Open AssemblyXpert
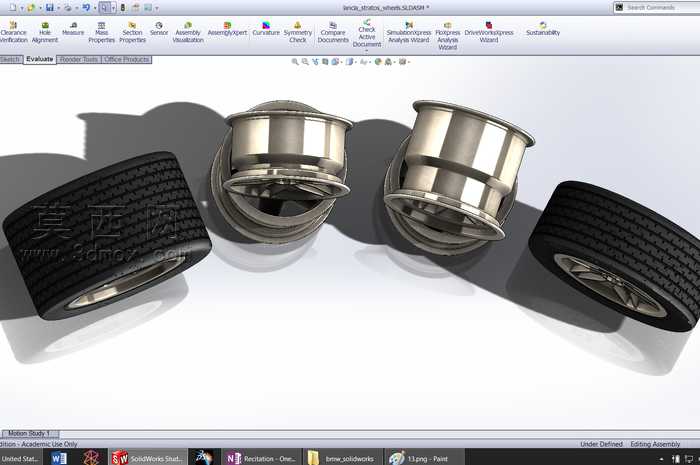This screenshot has height=465, width=700. pyautogui.click(x=227, y=29)
